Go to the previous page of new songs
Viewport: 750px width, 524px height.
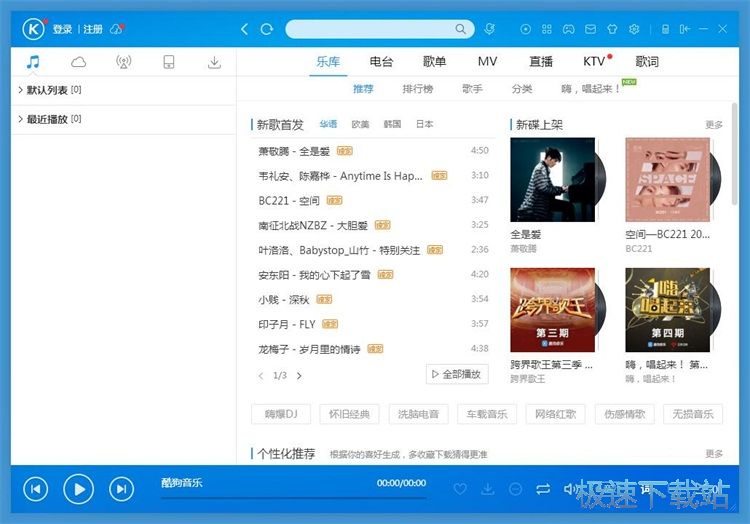point(261,376)
